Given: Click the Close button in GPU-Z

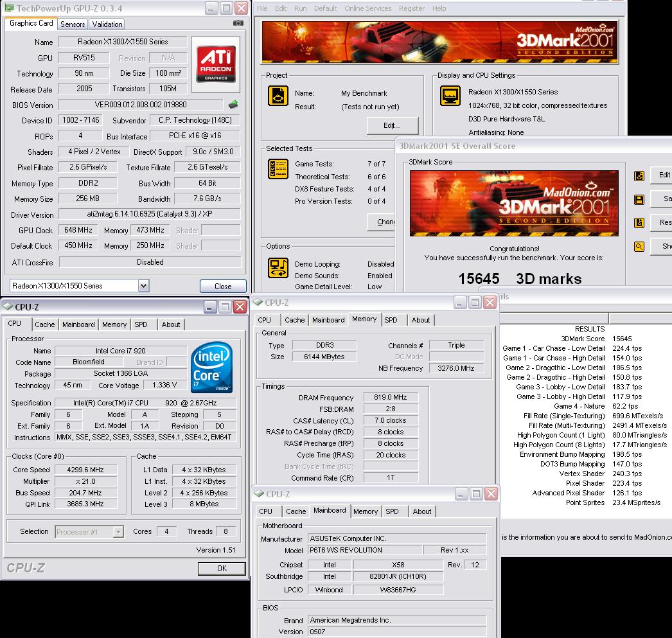Looking at the screenshot, I should point(223,286).
